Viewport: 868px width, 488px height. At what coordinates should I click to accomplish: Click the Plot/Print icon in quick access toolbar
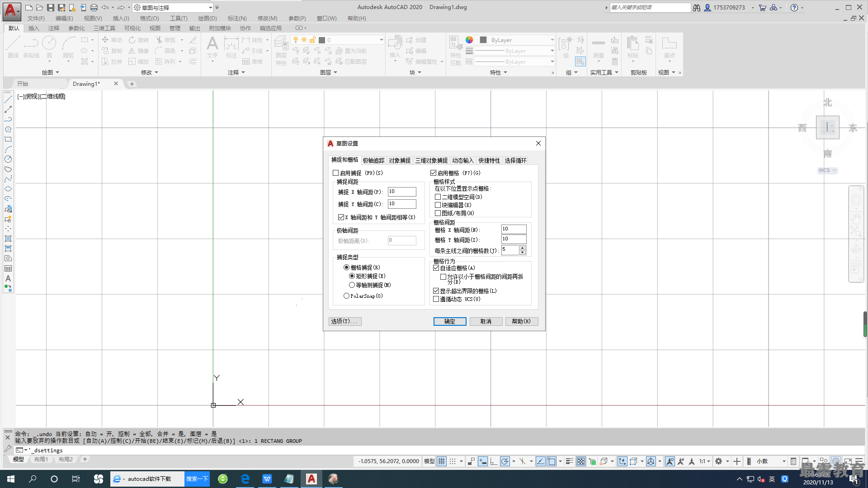pos(94,8)
